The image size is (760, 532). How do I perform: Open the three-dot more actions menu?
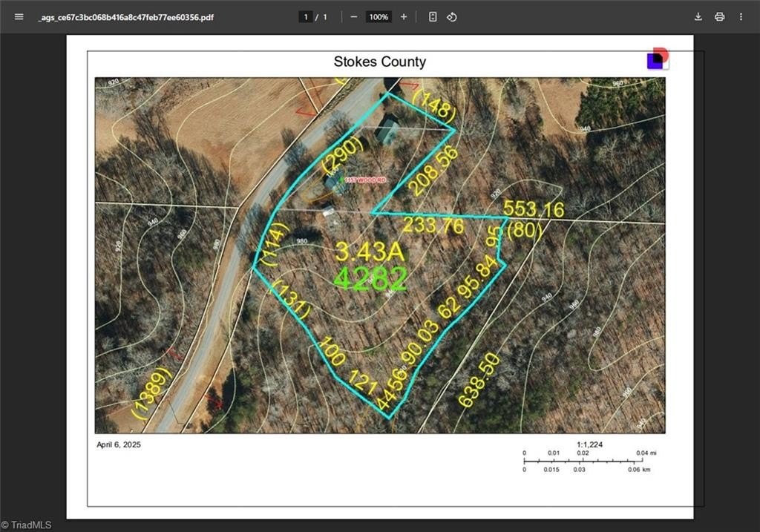point(741,16)
